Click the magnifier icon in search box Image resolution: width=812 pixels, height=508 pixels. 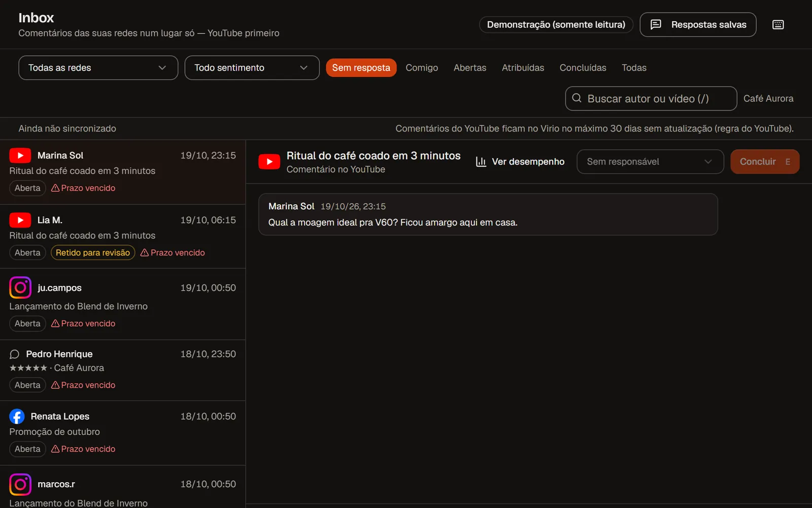tap(577, 98)
